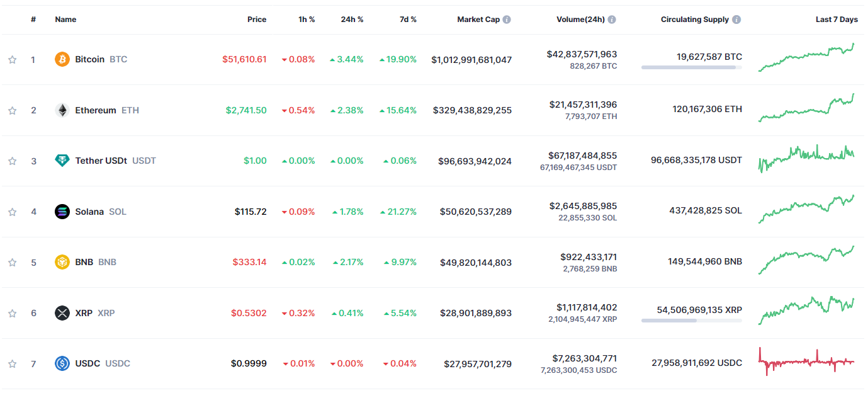
Task: Click the USDC logo icon
Action: 62,363
